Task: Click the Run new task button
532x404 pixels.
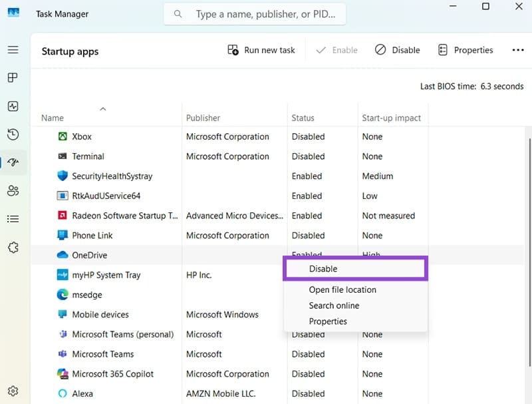Action: tap(261, 50)
